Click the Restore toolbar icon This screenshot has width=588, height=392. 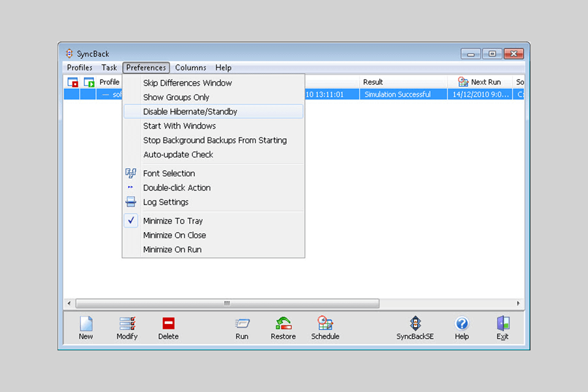[283, 324]
